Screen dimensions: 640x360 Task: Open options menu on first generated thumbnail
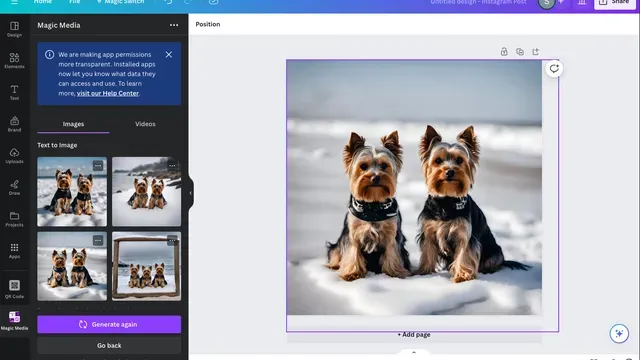pos(98,166)
